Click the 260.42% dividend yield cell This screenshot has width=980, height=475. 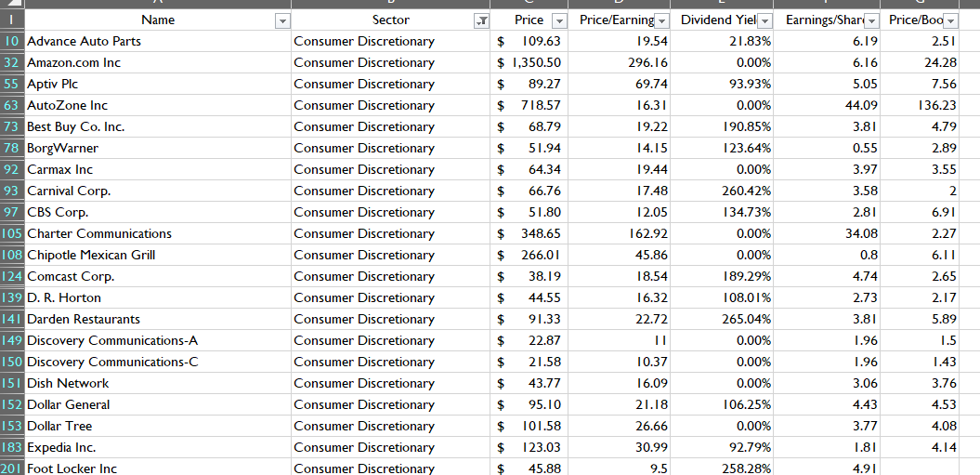coord(722,191)
